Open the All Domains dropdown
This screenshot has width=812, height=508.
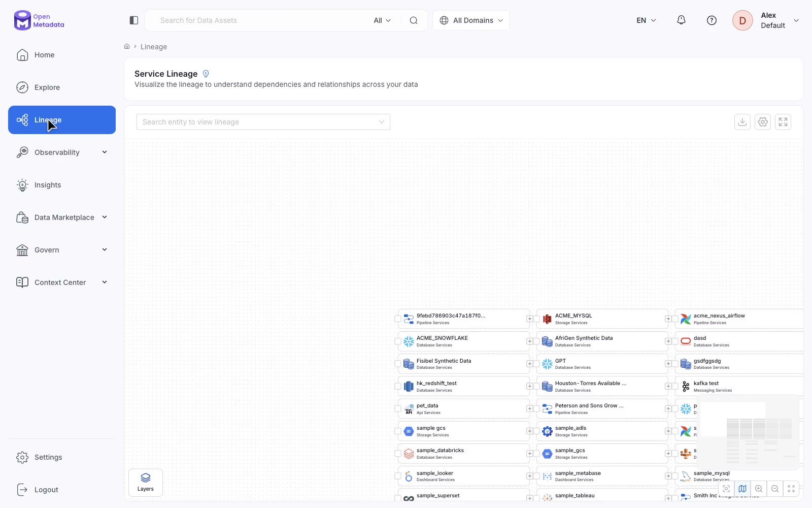[x=471, y=20]
